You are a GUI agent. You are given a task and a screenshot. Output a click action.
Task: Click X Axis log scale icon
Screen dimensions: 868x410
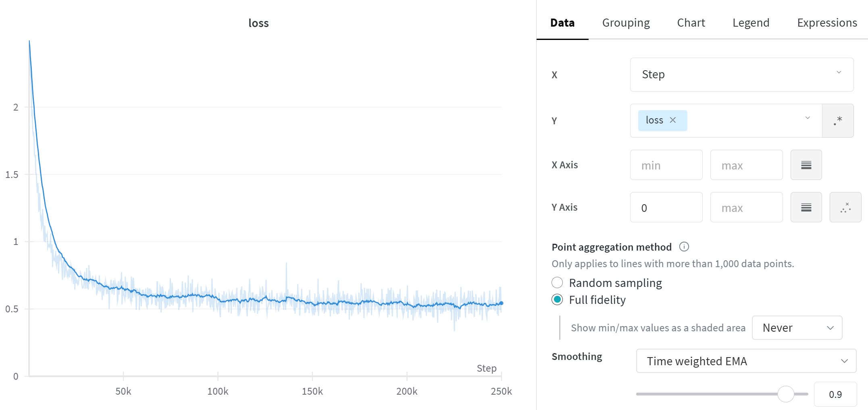806,165
